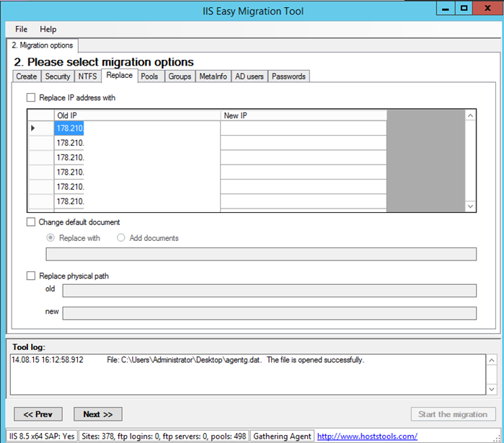This screenshot has width=504, height=443.
Task: Minimize the IIS Easy Migration Tool window
Action: (446, 9)
